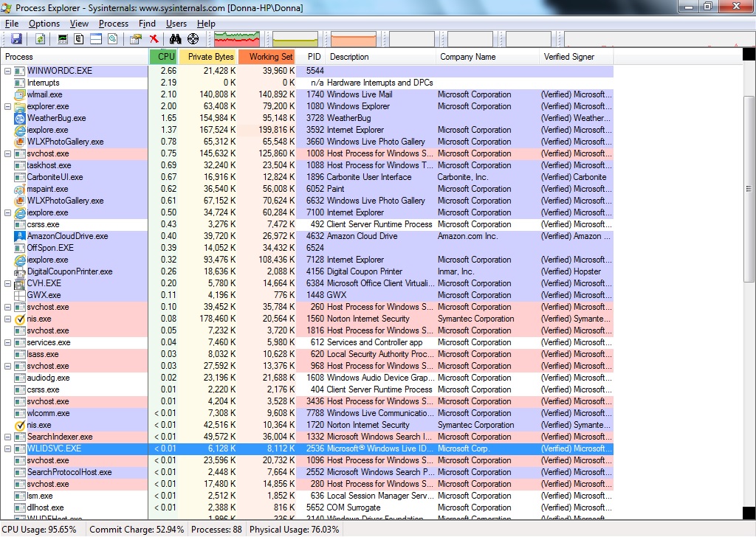Collapse the nis.exe PID 1560 tree node
The image size is (756, 537).
click(7, 319)
